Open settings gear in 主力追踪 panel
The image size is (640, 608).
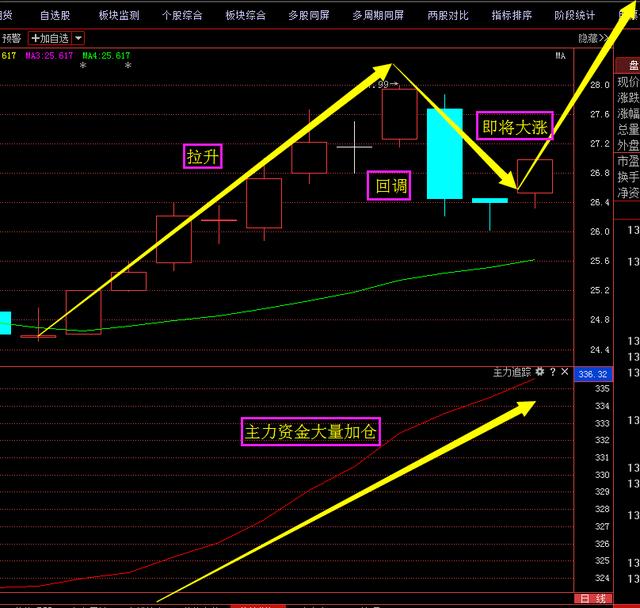point(540,371)
